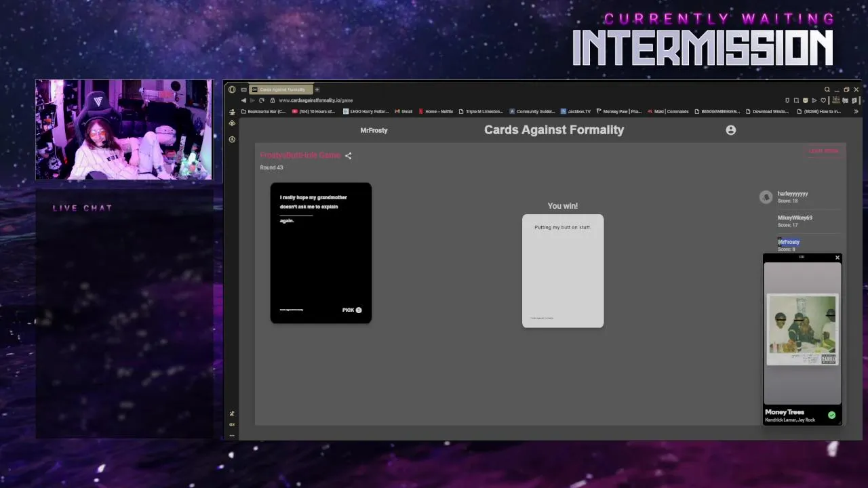Image resolution: width=868 pixels, height=488 pixels.
Task: Click the black prompt card about grandmother
Action: point(321,253)
